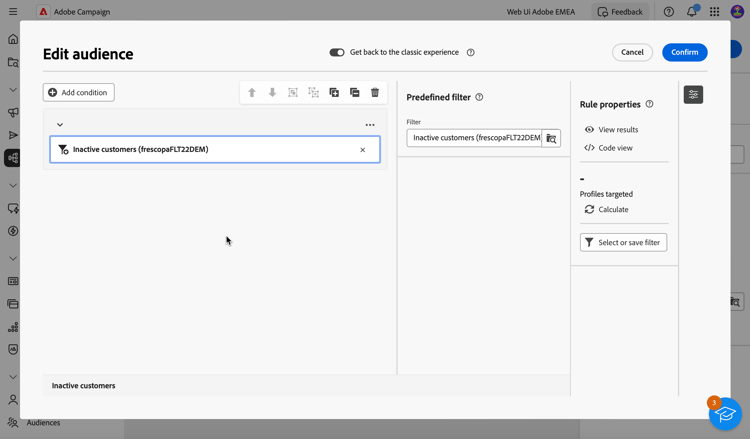Image resolution: width=750 pixels, height=439 pixels.
Task: Click the Rule properties help icon
Action: [649, 104]
